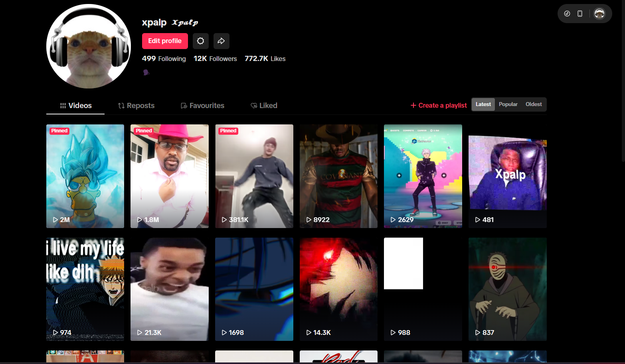Screen dimensions: 625x364
Task: Click the coin icon in top-right pill
Action: click(x=567, y=14)
